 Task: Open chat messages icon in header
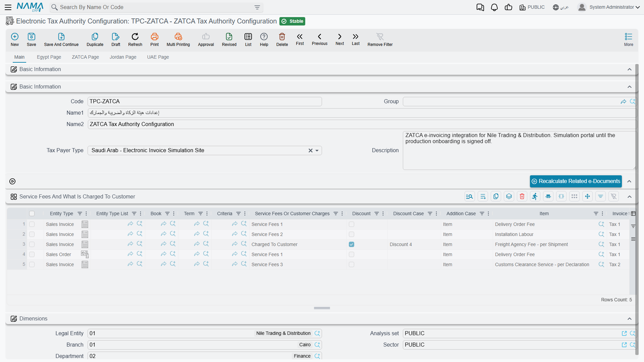point(480,7)
